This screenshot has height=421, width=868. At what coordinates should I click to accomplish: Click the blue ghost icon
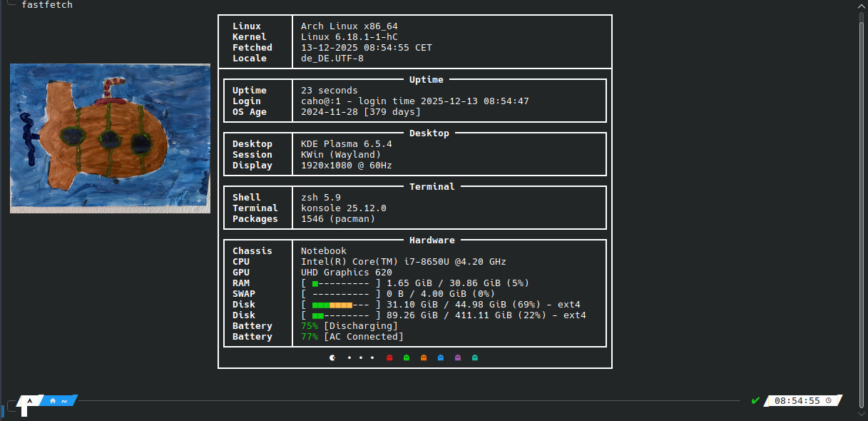pos(441,357)
